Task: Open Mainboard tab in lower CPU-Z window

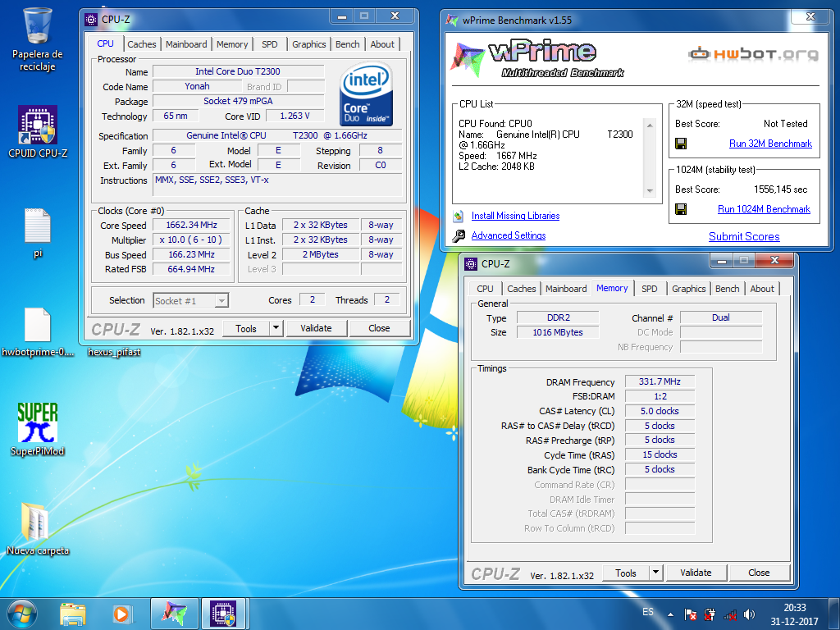Action: (566, 289)
